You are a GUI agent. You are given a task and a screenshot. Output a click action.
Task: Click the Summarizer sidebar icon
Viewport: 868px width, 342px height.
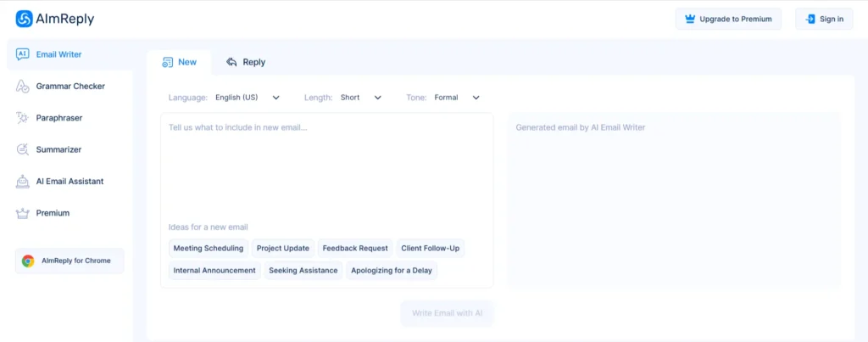point(23,149)
